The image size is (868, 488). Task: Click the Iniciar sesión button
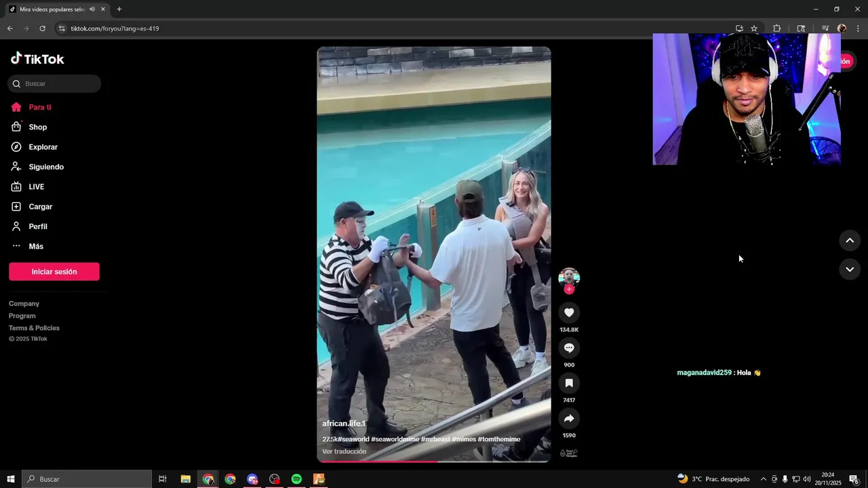54,272
